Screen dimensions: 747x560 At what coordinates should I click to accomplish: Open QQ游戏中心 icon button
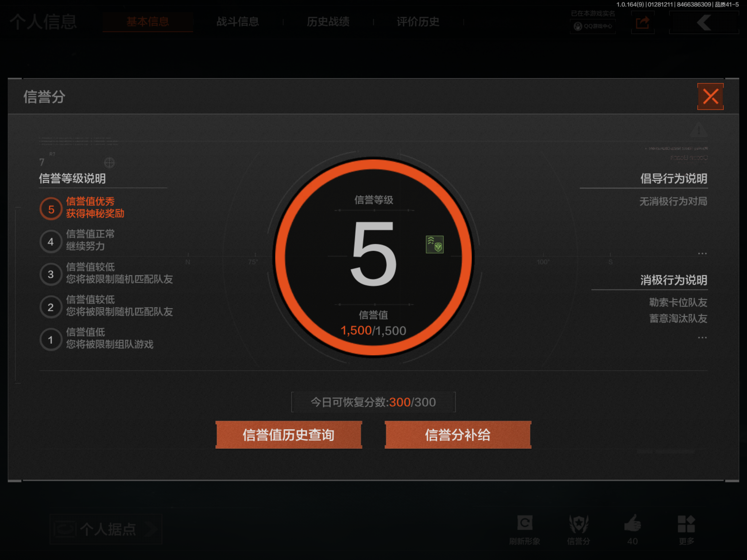592,26
